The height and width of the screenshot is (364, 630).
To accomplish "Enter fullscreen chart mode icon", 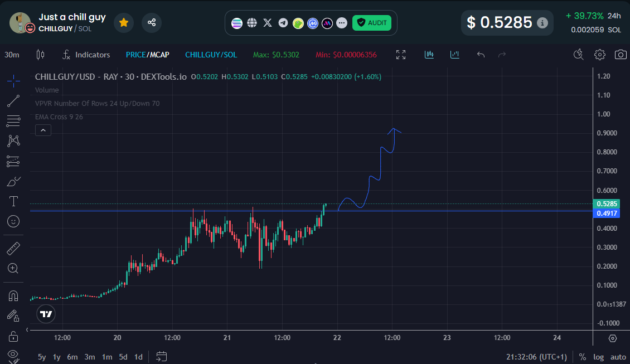I will (x=401, y=55).
